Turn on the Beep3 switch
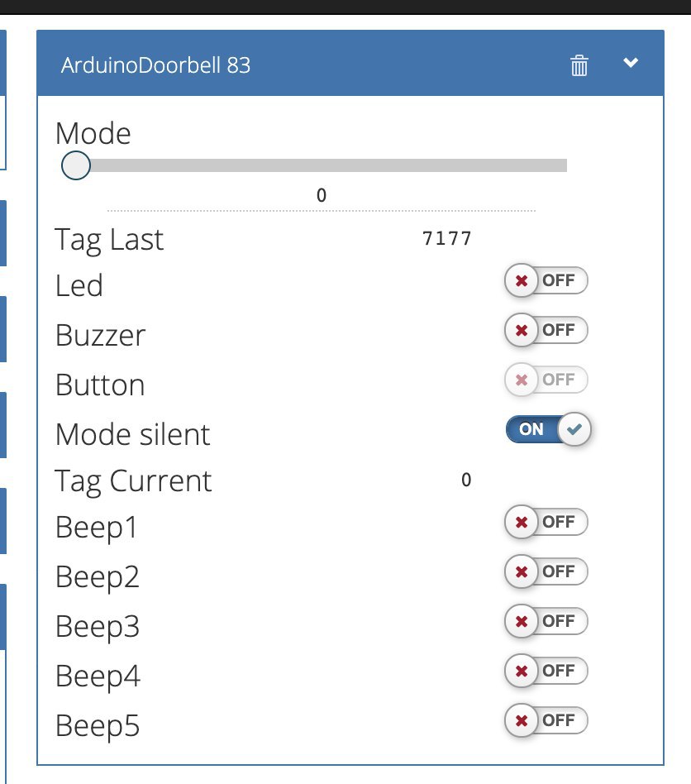The width and height of the screenshot is (691, 784). [x=546, y=621]
